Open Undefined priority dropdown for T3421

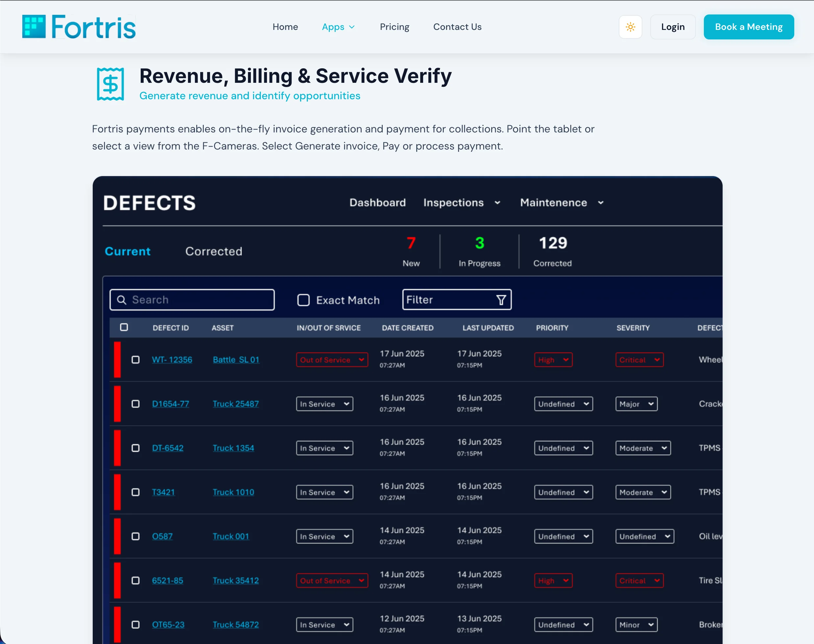pyautogui.click(x=563, y=492)
